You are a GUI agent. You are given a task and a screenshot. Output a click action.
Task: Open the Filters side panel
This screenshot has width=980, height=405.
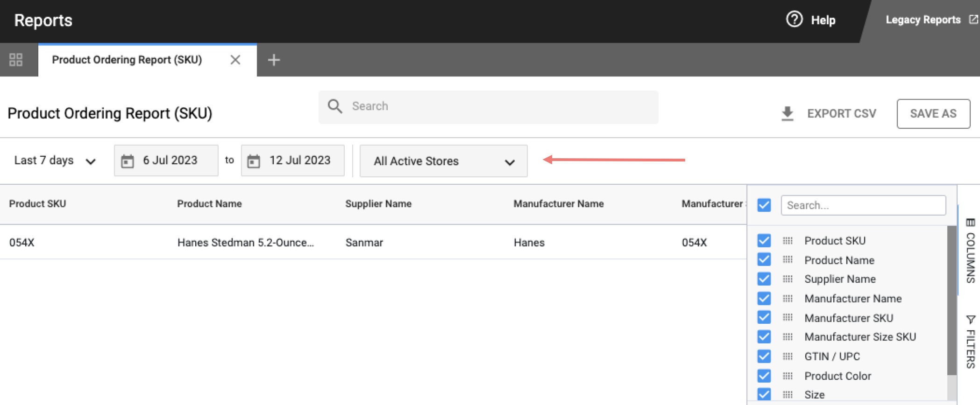coord(970,342)
